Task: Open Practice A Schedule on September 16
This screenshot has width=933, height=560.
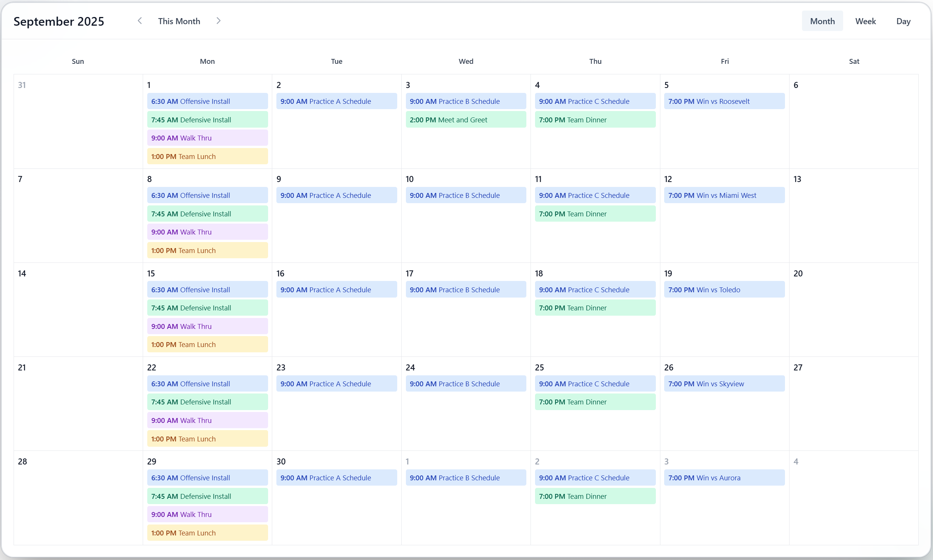Action: pos(337,290)
